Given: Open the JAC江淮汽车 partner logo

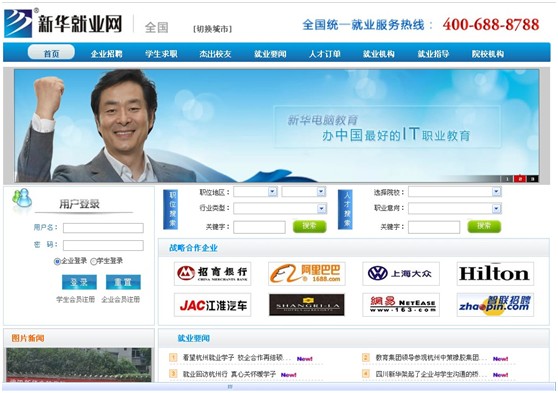Looking at the screenshot, I should click(212, 305).
